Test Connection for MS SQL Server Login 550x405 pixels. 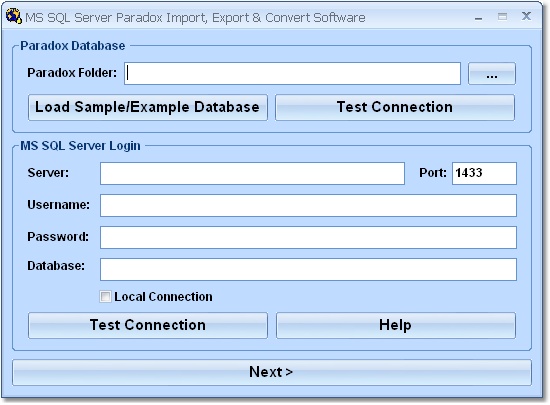pyautogui.click(x=148, y=325)
